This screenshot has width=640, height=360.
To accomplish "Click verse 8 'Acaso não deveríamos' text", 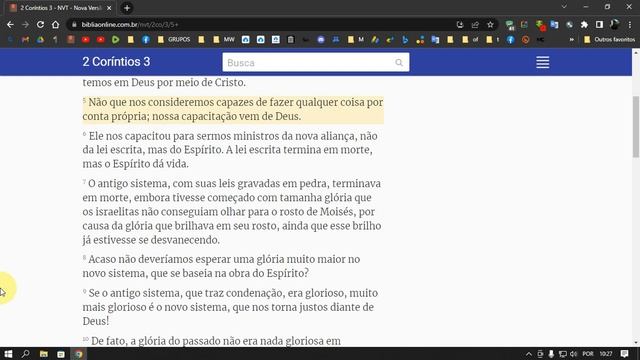I will [221, 266].
